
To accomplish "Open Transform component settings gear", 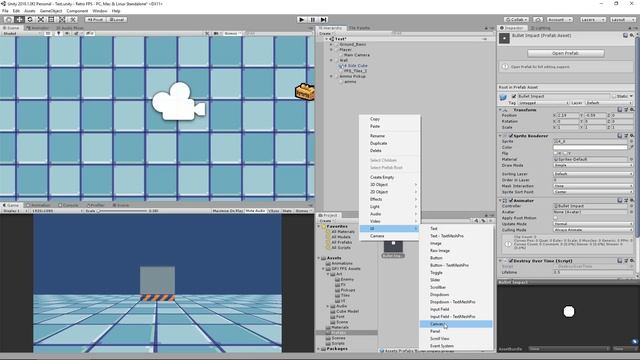I will [x=631, y=110].
